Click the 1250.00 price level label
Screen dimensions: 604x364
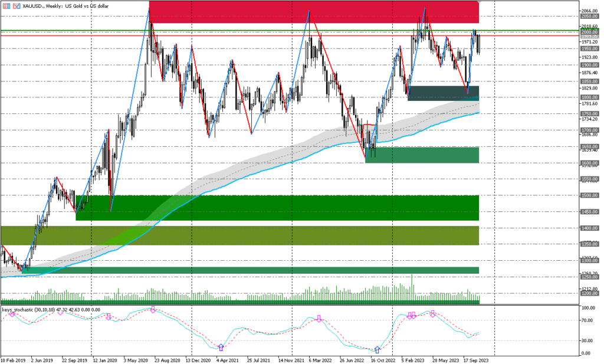590,277
